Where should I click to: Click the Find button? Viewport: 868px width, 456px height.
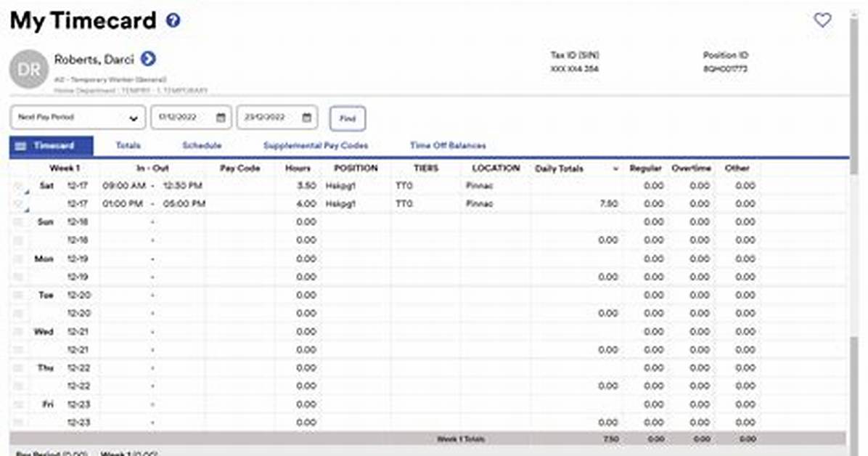pyautogui.click(x=348, y=118)
